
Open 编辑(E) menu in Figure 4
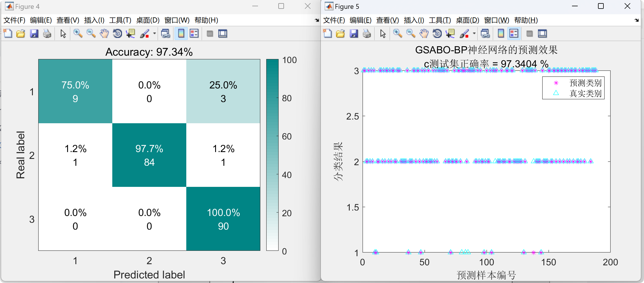coord(41,20)
